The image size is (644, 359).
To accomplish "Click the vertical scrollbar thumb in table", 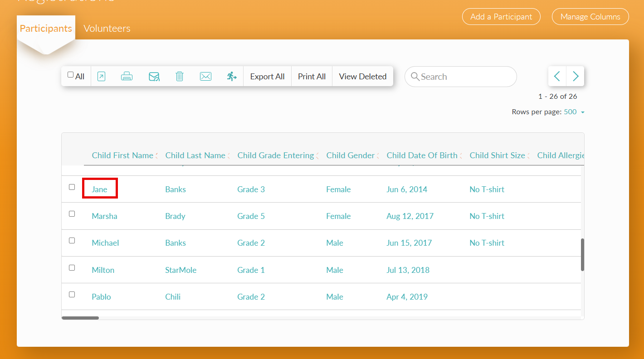I will pyautogui.click(x=582, y=255).
